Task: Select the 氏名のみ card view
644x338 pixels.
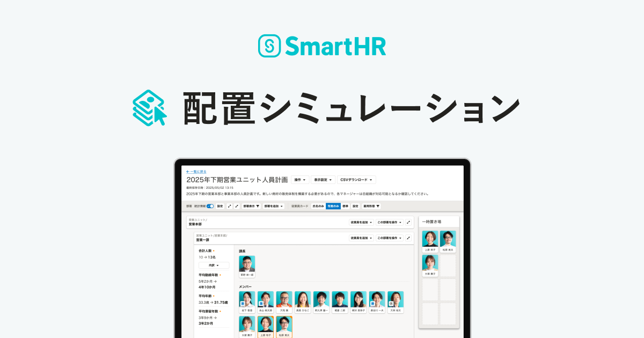Action: 318,206
